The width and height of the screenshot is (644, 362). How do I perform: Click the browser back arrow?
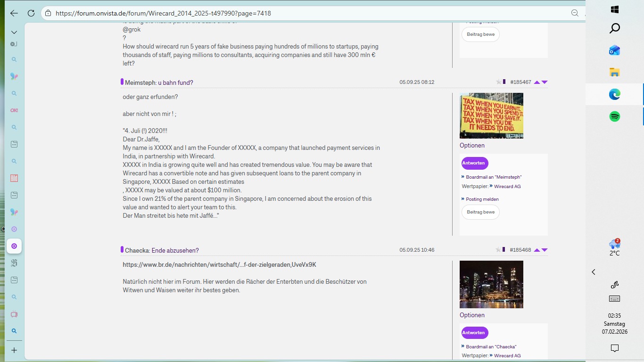pyautogui.click(x=14, y=13)
